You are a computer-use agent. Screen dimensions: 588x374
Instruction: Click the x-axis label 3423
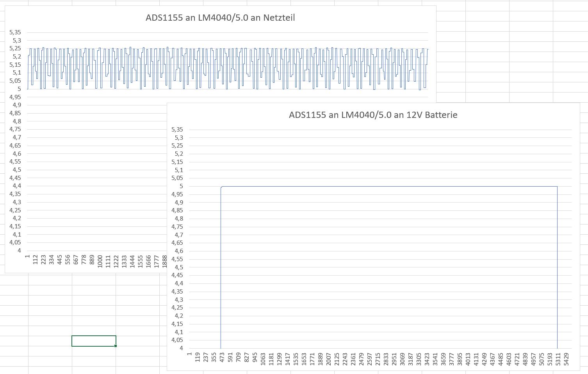[x=427, y=359]
